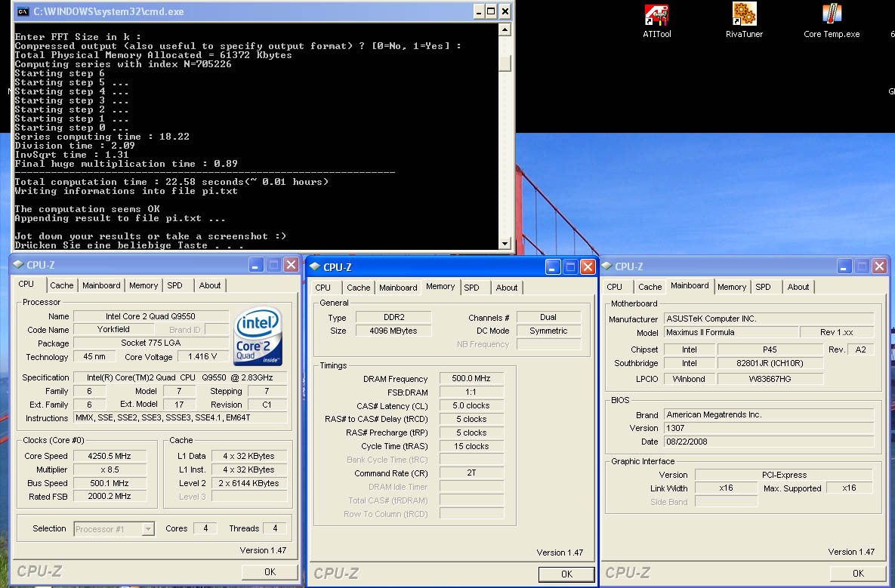
Task: Close the right CPU-Z Mainboard window
Action: click(x=880, y=266)
